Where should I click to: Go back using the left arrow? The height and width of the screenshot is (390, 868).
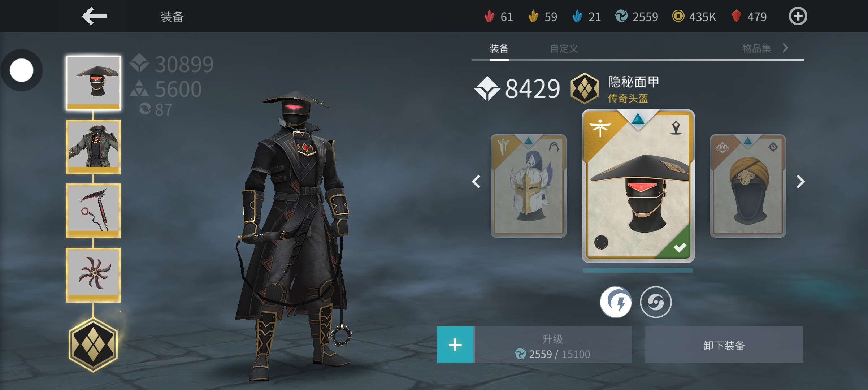pos(95,16)
